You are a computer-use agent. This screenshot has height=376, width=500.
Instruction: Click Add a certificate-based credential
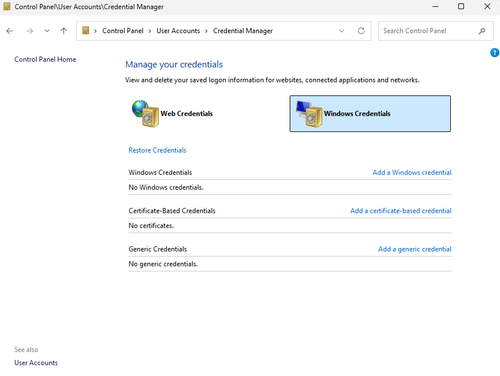point(401,211)
